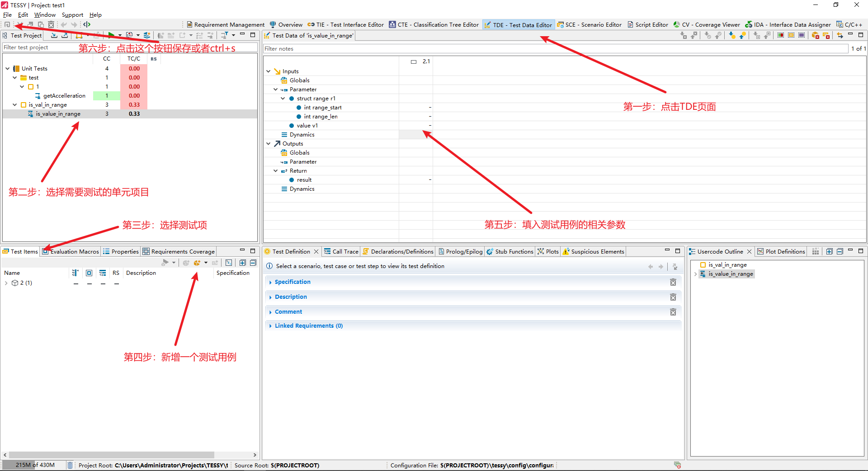
Task: Open the Plot Definitions tab
Action: (781, 252)
